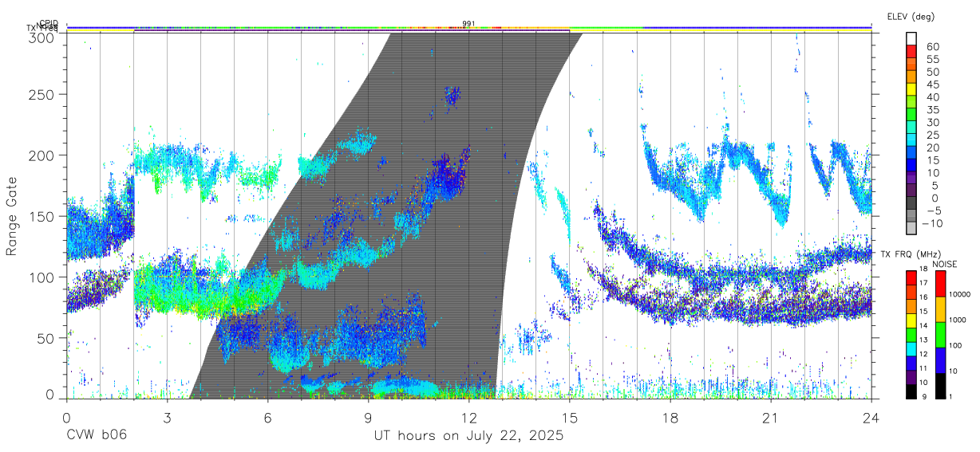The width and height of the screenshot is (980, 452).
Task: Click the 10000 label on NOISE bar
Action: (x=961, y=294)
